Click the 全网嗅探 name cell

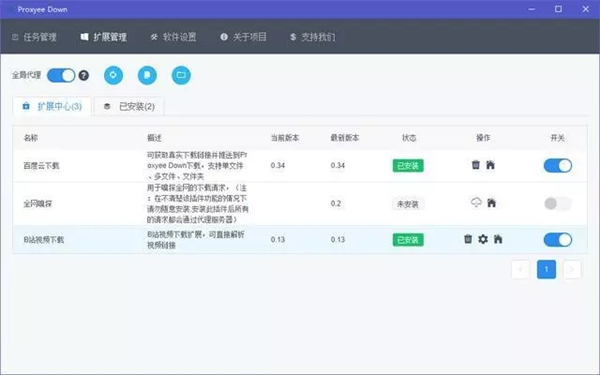coord(38,204)
